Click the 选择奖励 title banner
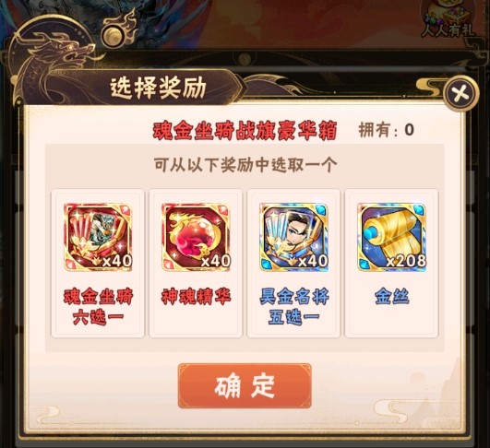Viewport: 490px width, 448px height. click(x=158, y=88)
